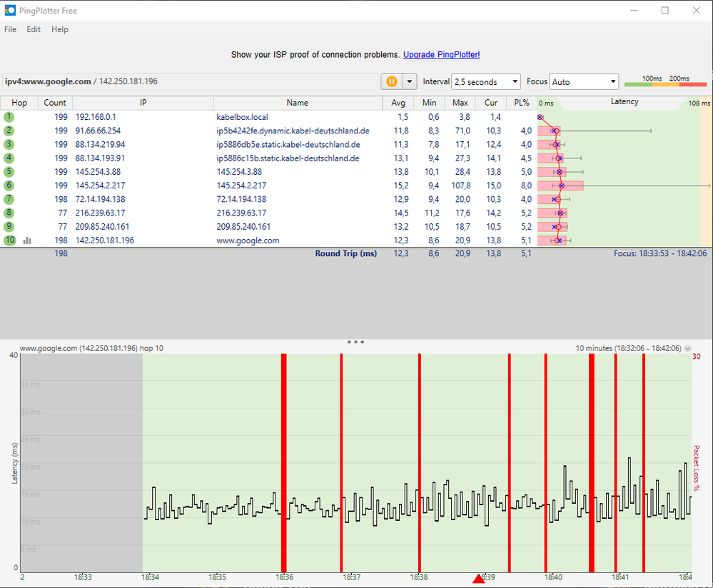This screenshot has height=588, width=713.
Task: Select the IP cell 145.254.2.217
Action: (x=101, y=185)
